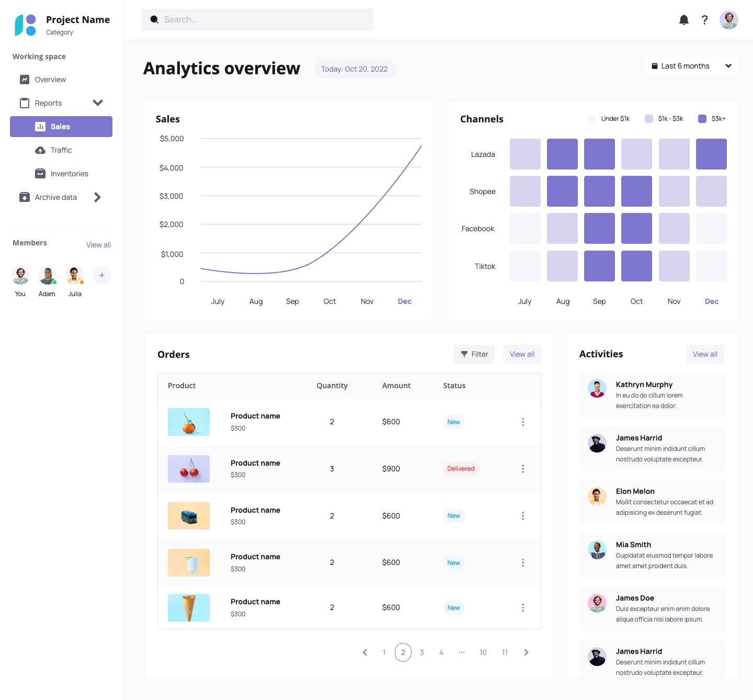This screenshot has height=700, width=753.
Task: Collapse the Reports section chevron
Action: [98, 103]
